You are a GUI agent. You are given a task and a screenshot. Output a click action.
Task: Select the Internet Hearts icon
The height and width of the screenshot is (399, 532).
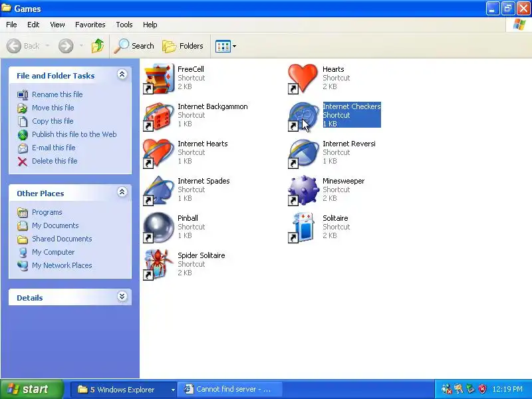coord(158,154)
